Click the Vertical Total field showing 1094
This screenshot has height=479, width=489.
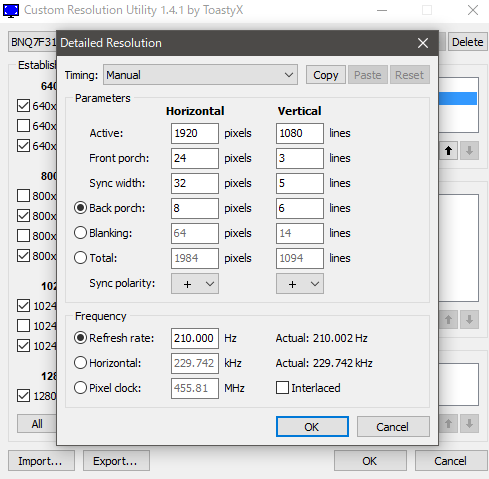pos(300,258)
